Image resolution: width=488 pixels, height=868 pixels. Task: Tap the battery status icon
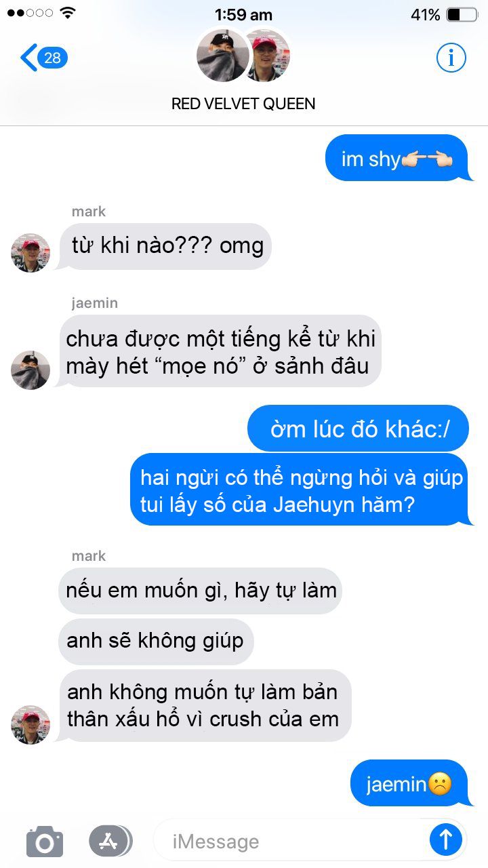[462, 15]
